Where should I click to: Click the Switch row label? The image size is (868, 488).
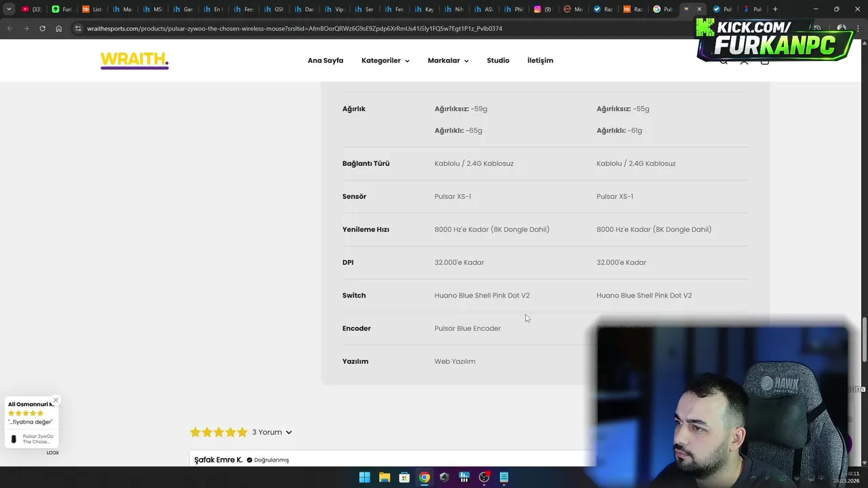point(354,296)
